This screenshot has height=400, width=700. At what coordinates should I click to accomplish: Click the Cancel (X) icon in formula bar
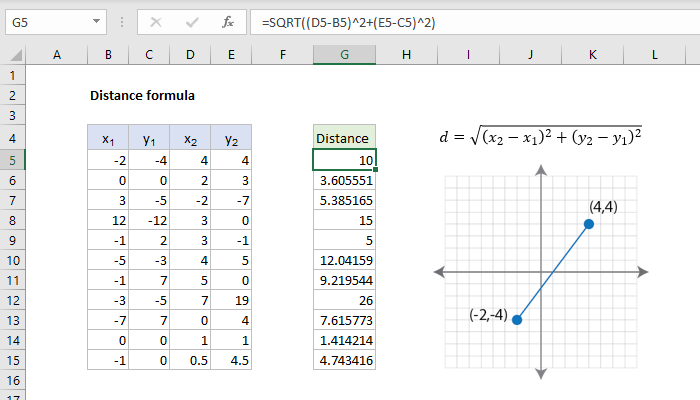pos(155,21)
